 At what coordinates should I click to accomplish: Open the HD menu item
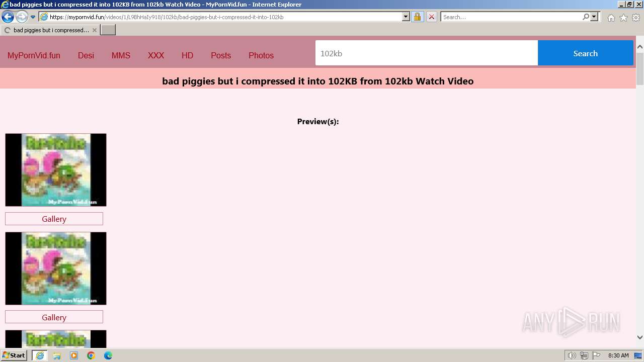pos(187,55)
